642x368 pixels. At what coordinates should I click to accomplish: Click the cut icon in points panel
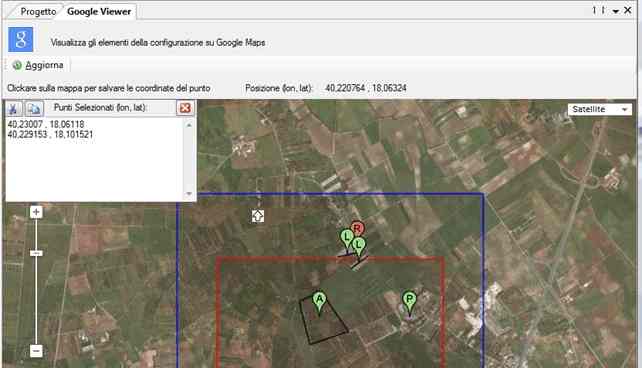(14, 108)
